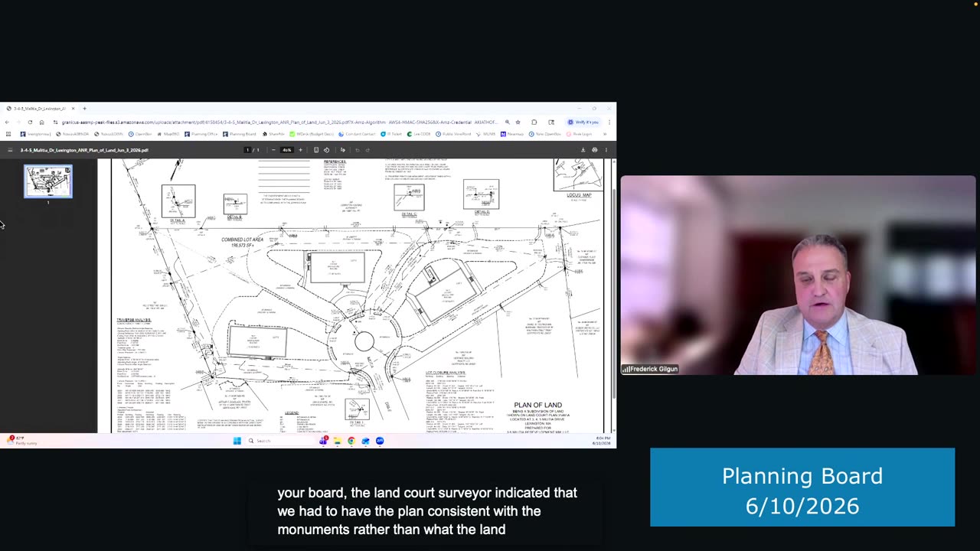Open browser extensions icon
The image size is (980, 551).
click(534, 122)
